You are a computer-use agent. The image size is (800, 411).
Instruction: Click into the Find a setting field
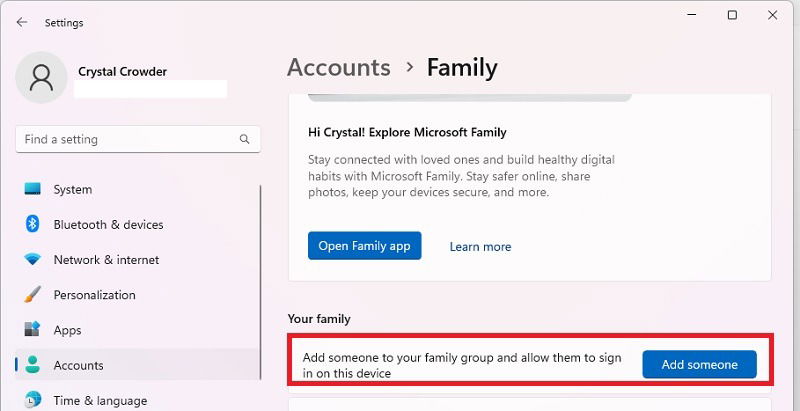coord(138,139)
